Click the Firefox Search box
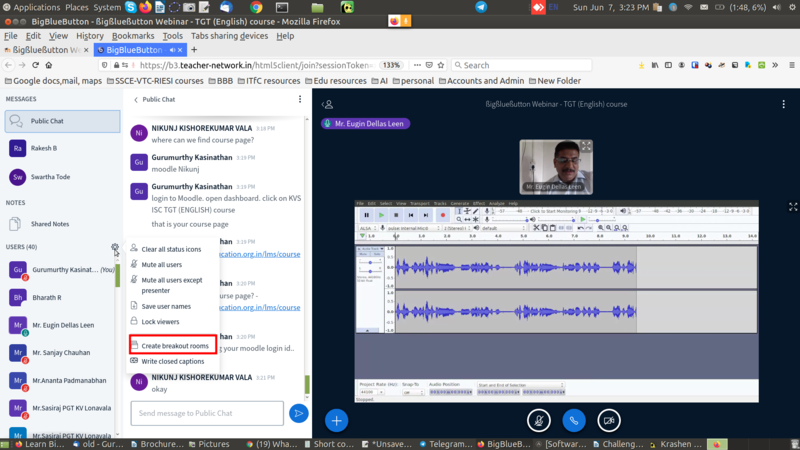The height and width of the screenshot is (450, 800). pyautogui.click(x=521, y=65)
